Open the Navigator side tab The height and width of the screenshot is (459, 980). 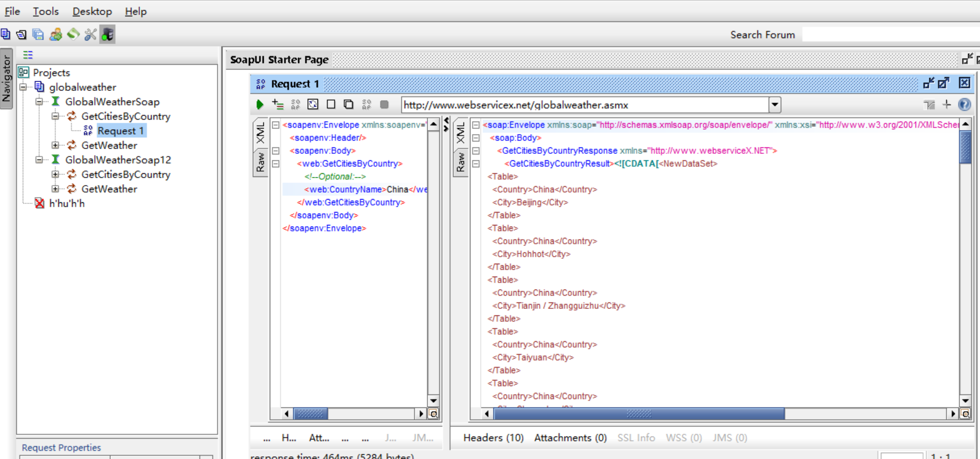click(6, 79)
